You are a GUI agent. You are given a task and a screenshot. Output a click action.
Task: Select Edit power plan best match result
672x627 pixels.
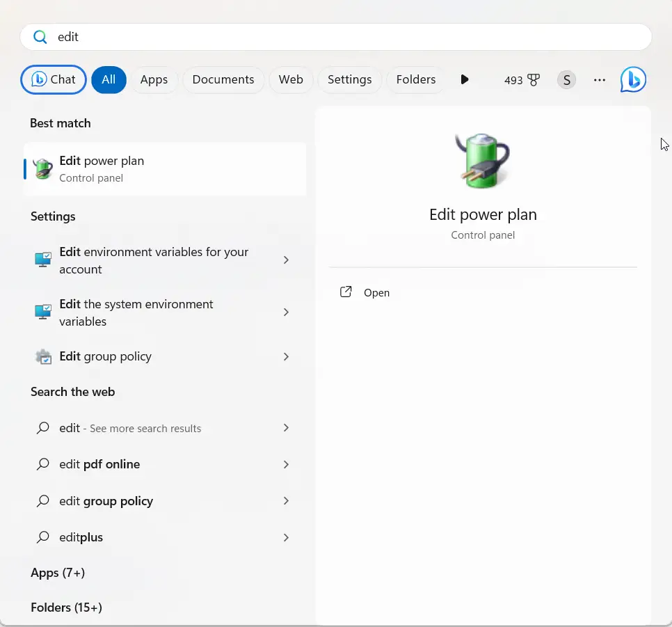coord(165,169)
